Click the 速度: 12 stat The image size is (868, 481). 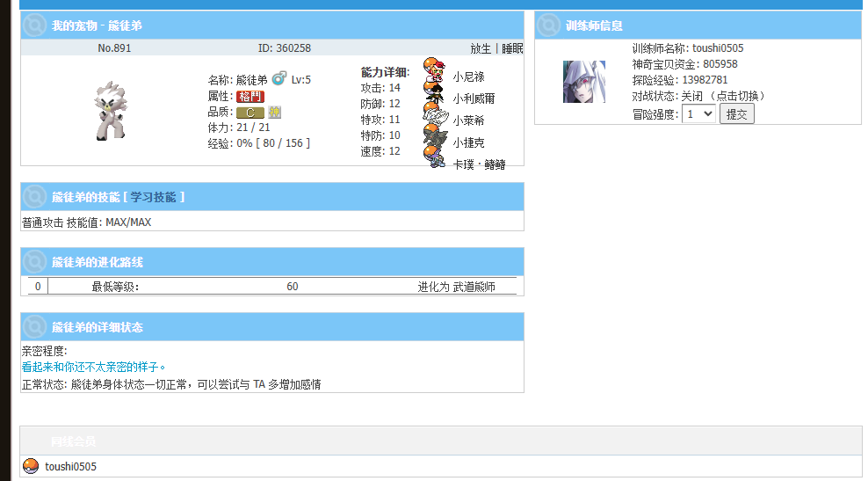[x=380, y=151]
